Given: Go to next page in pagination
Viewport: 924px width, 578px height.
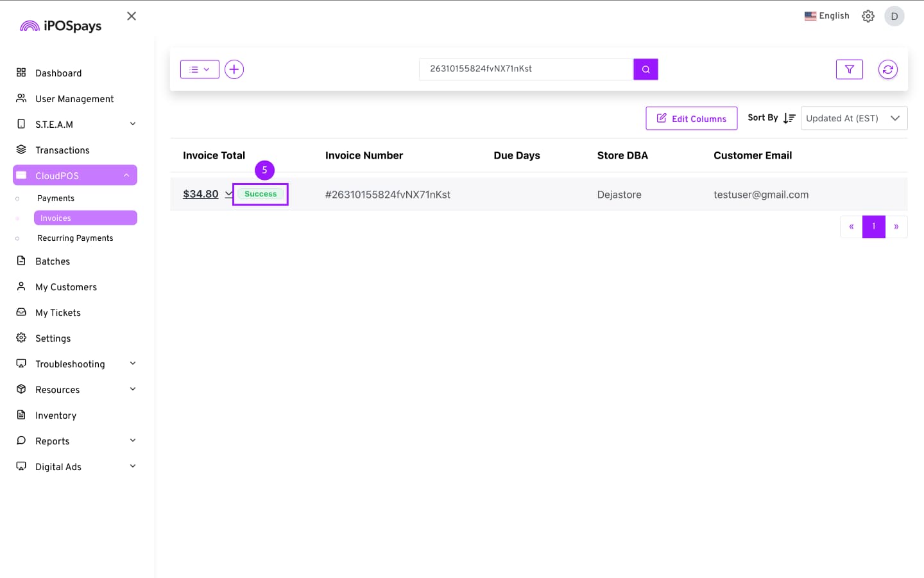Looking at the screenshot, I should [x=896, y=227].
